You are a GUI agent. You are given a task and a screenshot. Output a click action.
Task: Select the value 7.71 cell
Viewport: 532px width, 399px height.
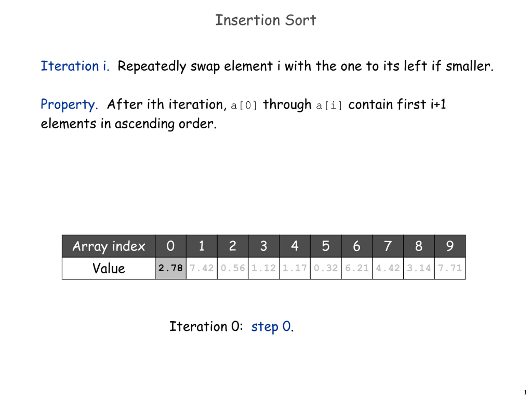(x=450, y=268)
